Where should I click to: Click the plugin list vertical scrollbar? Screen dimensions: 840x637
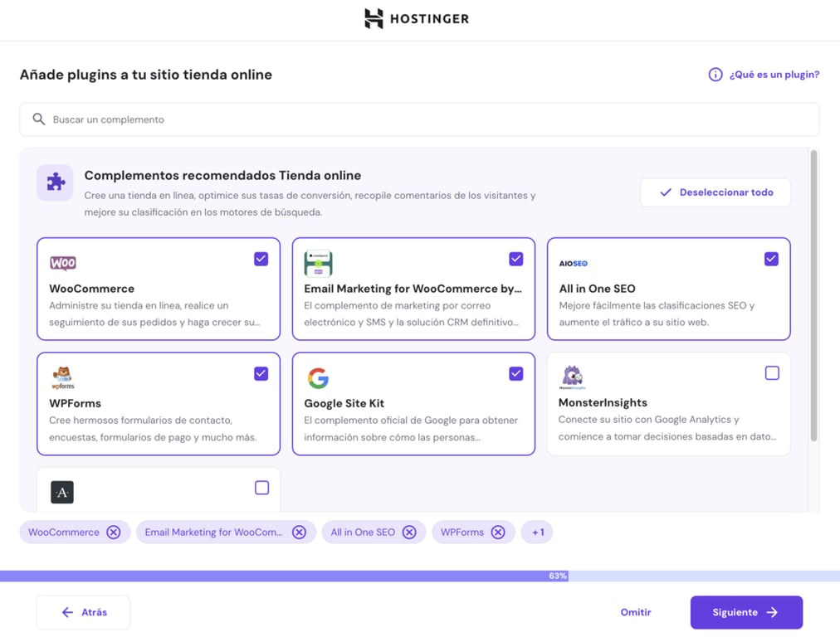[x=813, y=295]
